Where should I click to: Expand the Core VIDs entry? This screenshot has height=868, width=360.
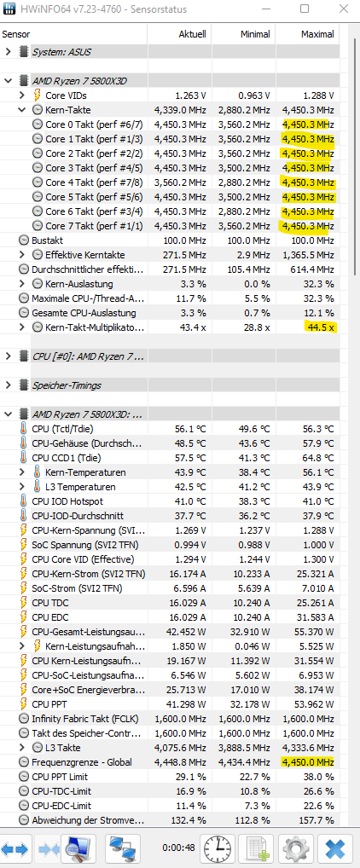(x=21, y=95)
